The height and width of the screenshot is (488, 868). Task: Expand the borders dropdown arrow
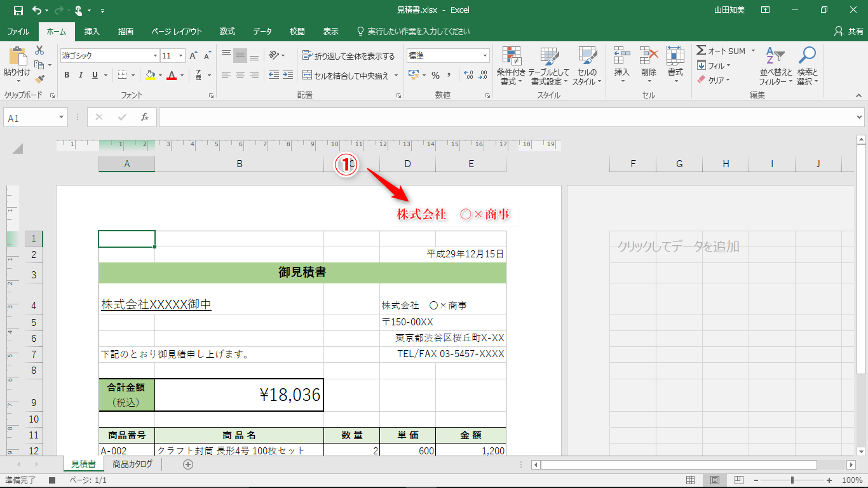134,75
